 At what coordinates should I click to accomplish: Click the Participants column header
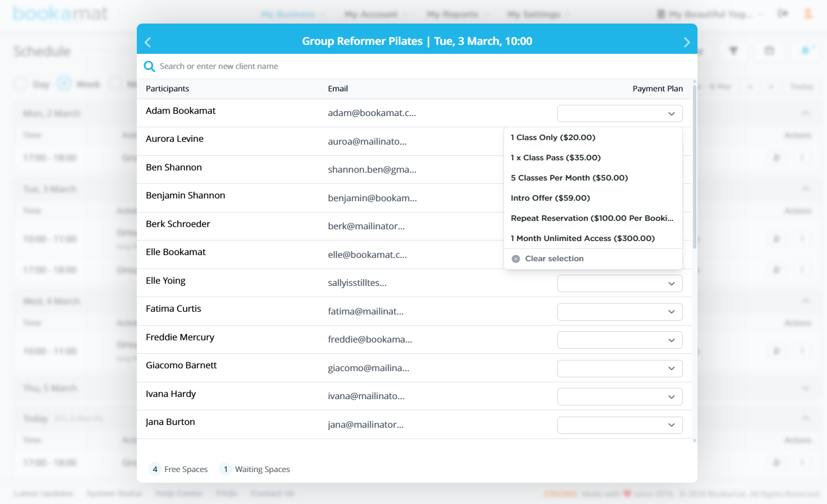coord(168,89)
